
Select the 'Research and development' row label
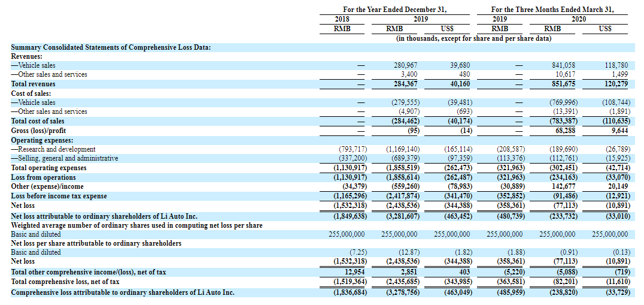pos(53,149)
